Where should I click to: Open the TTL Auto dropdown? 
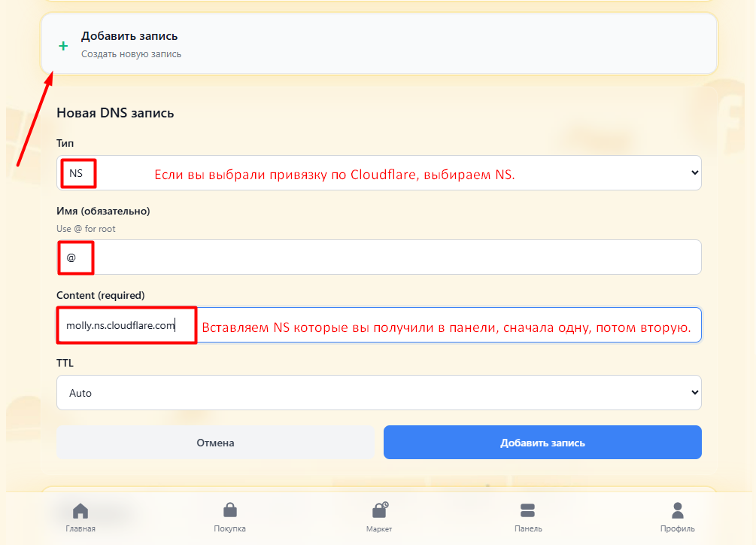pos(378,393)
